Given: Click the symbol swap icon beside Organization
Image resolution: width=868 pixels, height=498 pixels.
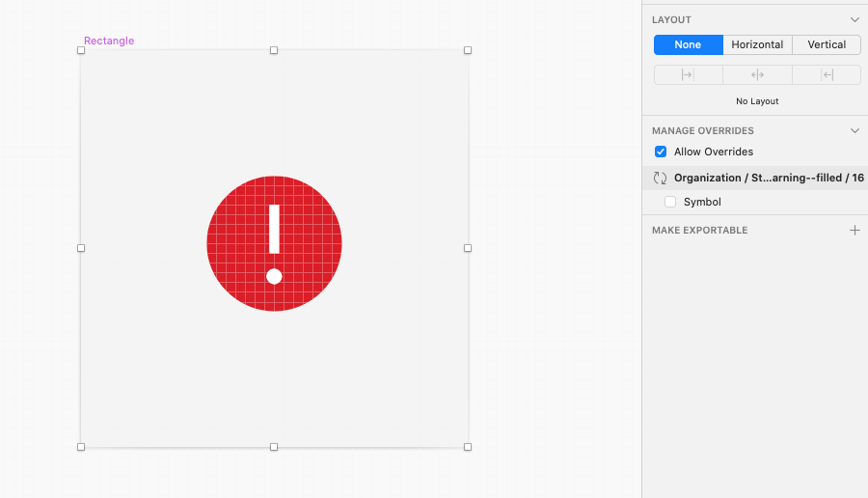Looking at the screenshot, I should point(660,178).
